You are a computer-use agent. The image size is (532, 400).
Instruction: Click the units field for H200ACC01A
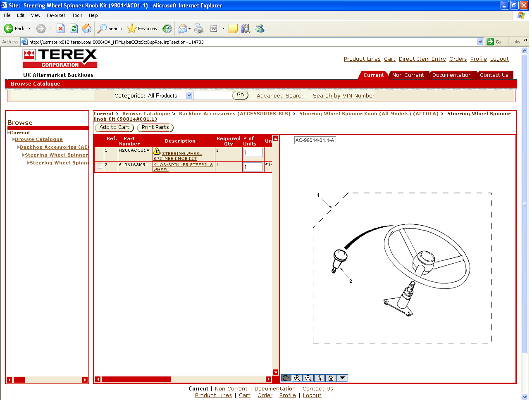point(253,152)
